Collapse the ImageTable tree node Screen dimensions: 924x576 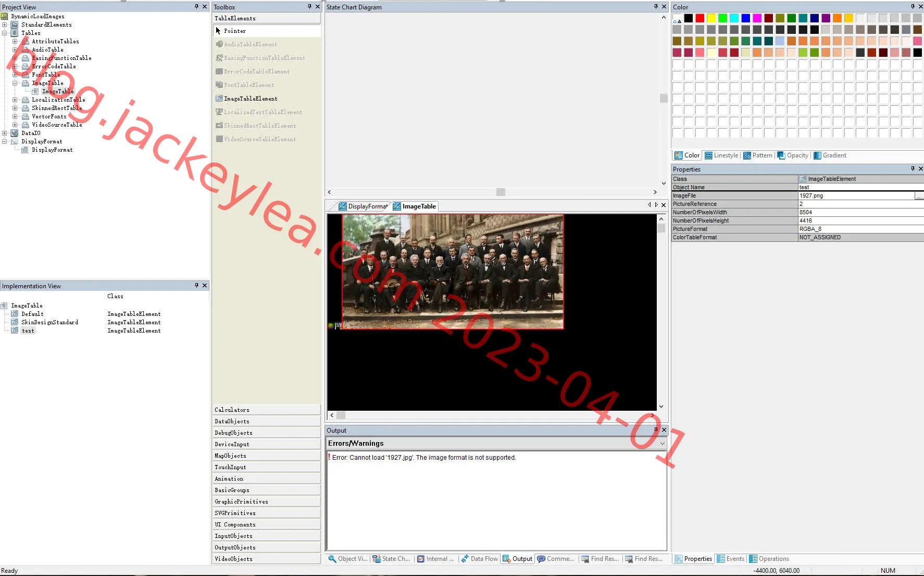15,83
